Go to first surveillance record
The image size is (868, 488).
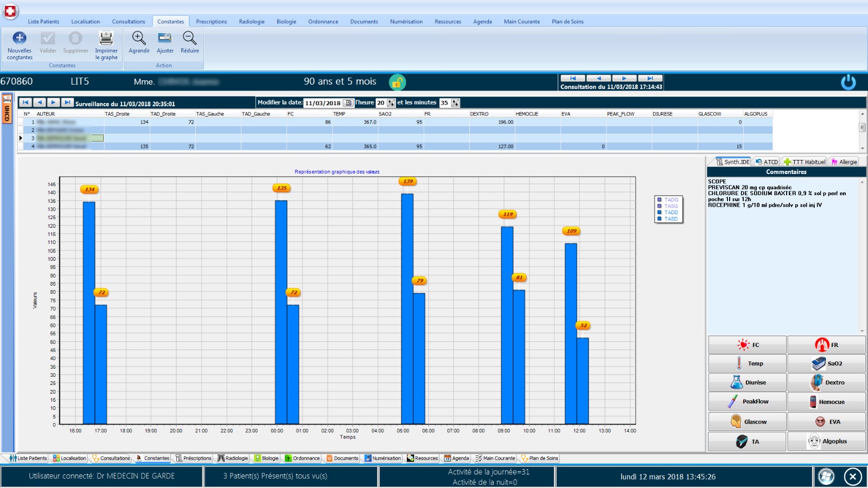tap(25, 102)
